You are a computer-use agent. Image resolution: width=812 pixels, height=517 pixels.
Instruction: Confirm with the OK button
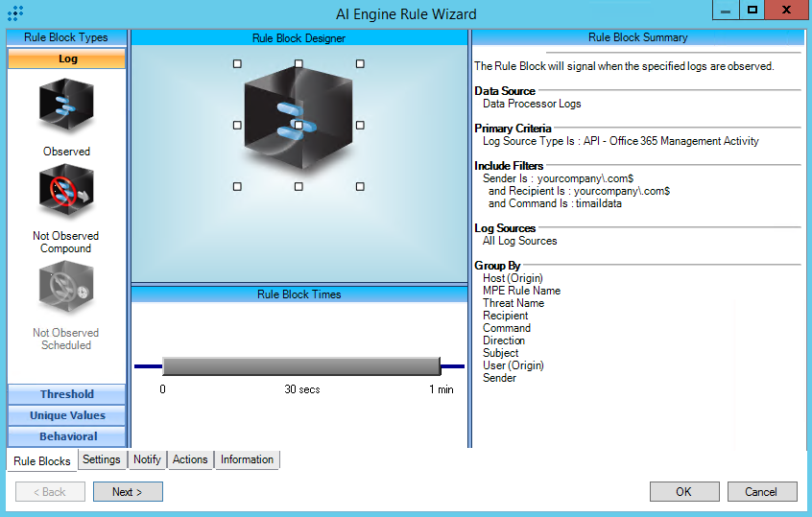pos(683,492)
